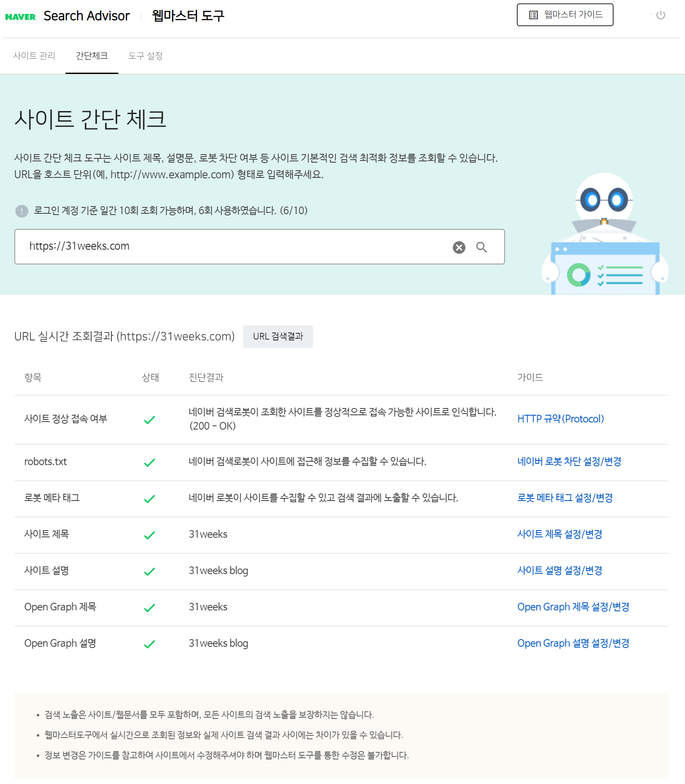Open the HTTP 규약(Protocol) guide link
The height and width of the screenshot is (784, 685).
pos(561,419)
